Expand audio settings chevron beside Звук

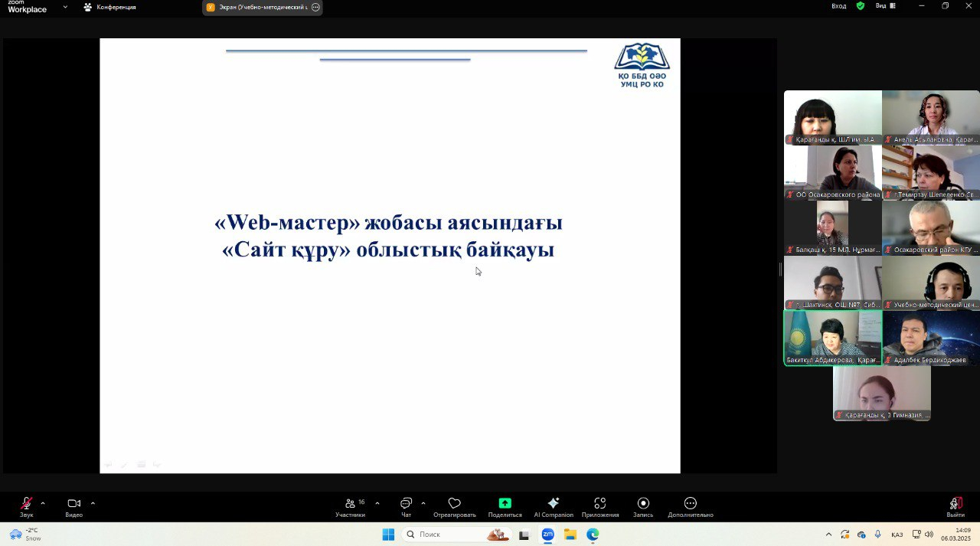(x=42, y=503)
